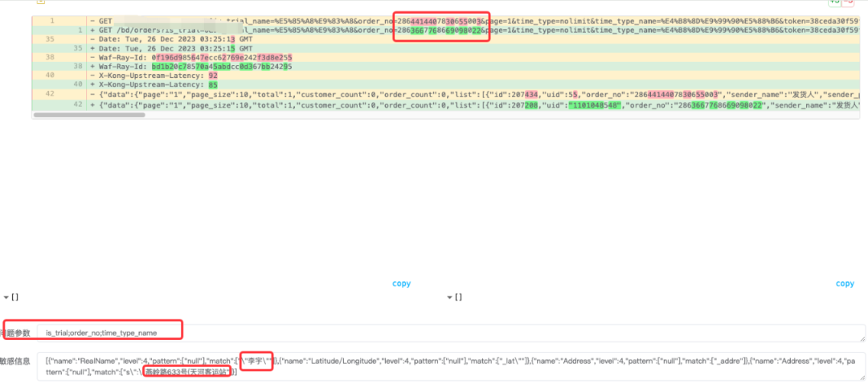Click removed JSON body line with uid 55
The image size is (868, 388).
pyautogui.click(x=445, y=94)
